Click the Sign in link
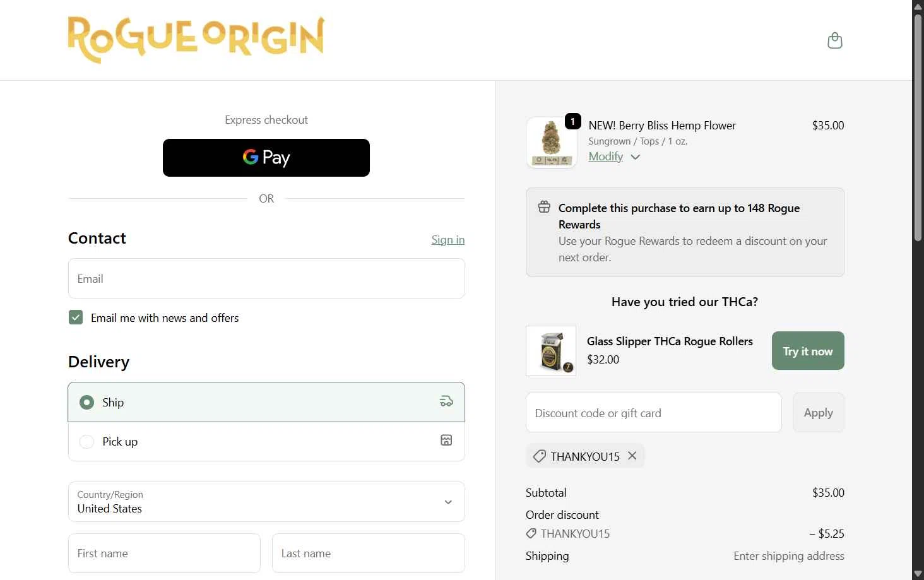924x580 pixels. coord(447,240)
